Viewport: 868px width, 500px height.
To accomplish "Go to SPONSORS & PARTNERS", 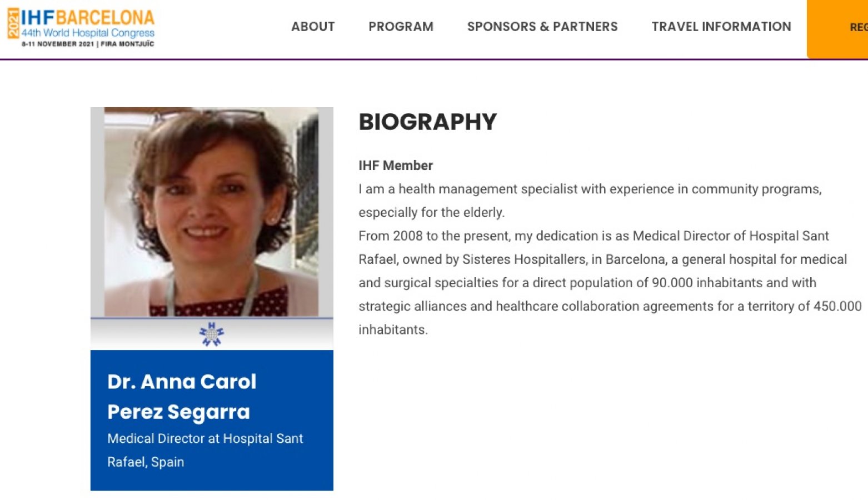I will pos(542,27).
